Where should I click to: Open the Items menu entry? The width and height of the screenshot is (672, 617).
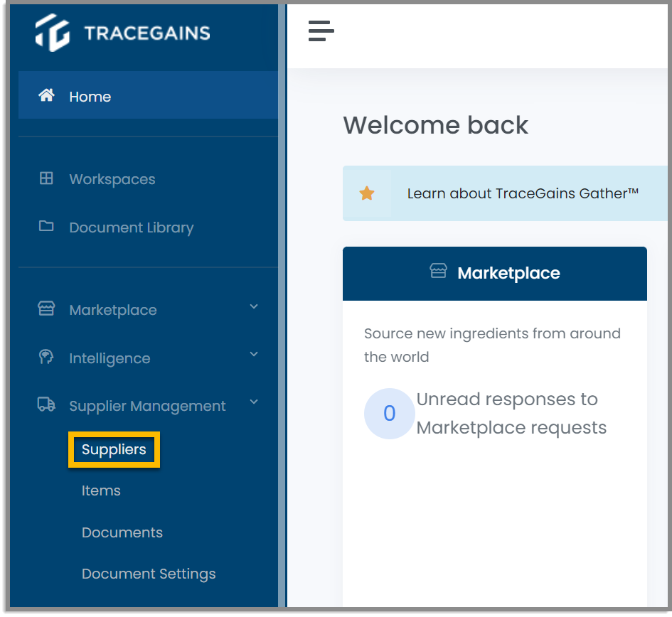pyautogui.click(x=101, y=490)
